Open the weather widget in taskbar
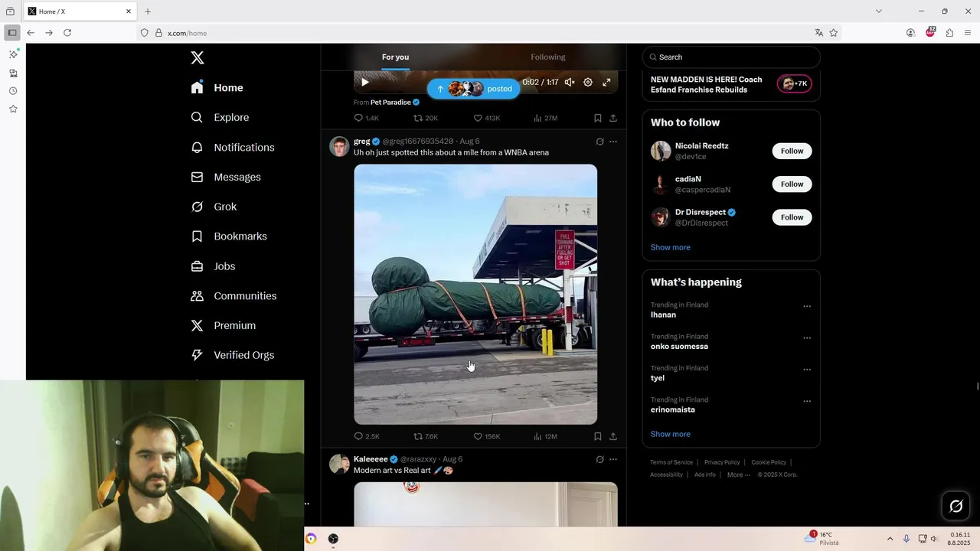The image size is (980, 551). click(822, 539)
